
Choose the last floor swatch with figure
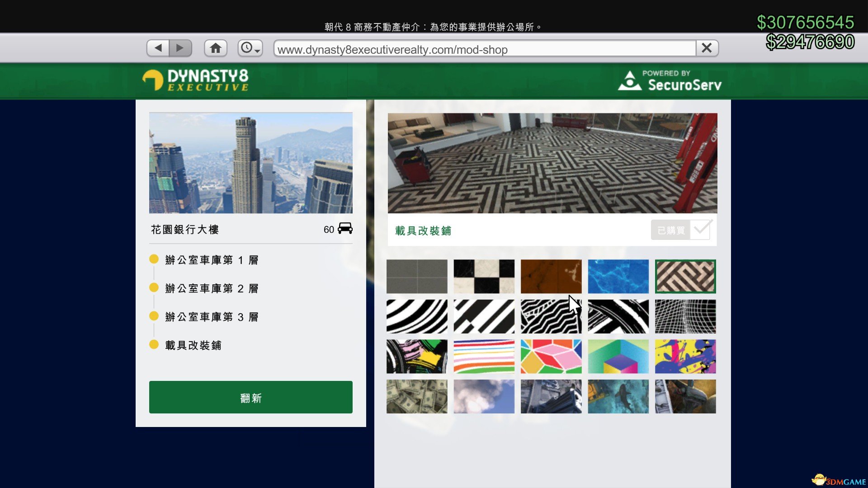pos(685,396)
